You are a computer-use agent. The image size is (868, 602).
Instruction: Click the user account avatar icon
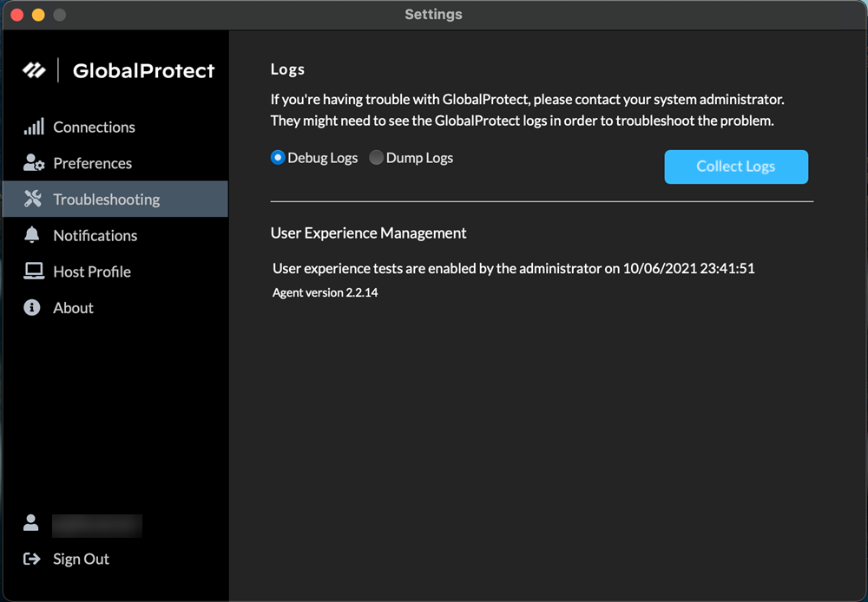pos(31,523)
